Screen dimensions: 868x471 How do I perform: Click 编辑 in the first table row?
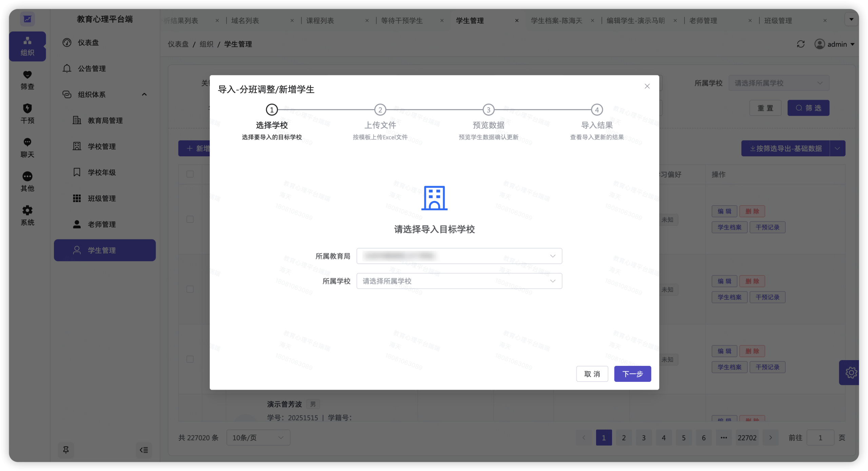coord(724,211)
